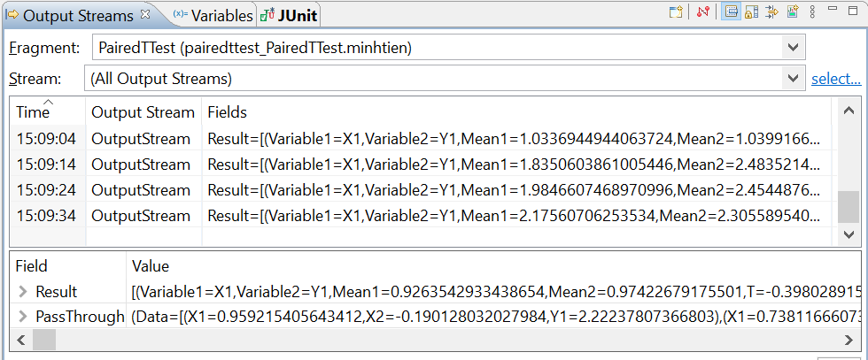868x360 pixels.
Task: Toggle the scroll lock icon
Action: (x=751, y=12)
